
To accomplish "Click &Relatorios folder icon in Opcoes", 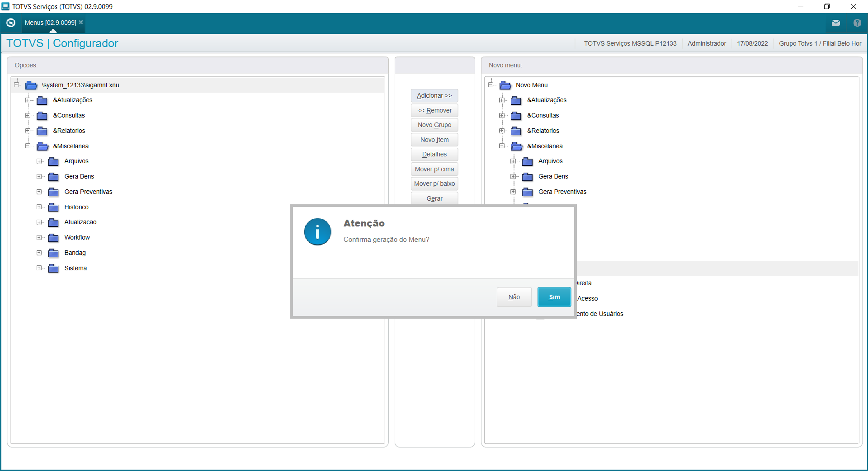I will [42, 131].
